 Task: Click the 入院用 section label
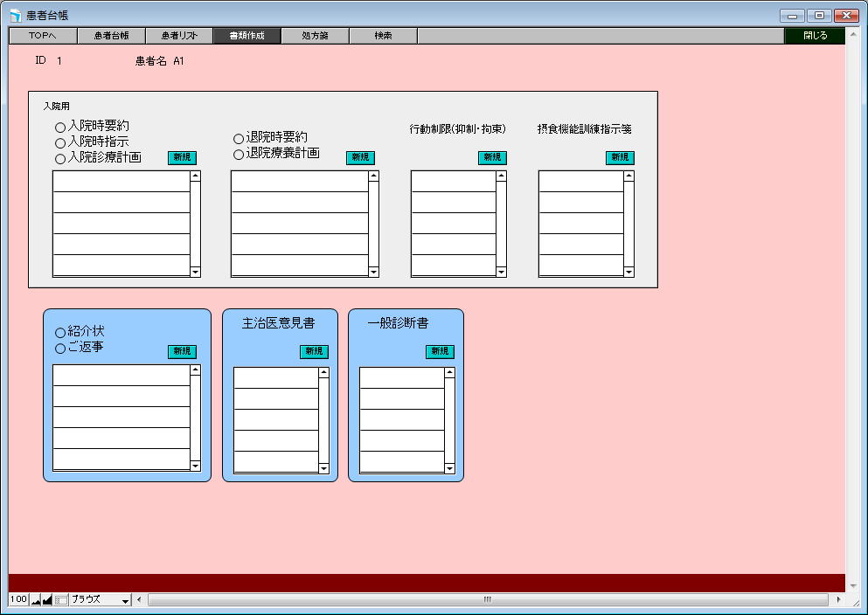pyautogui.click(x=57, y=107)
